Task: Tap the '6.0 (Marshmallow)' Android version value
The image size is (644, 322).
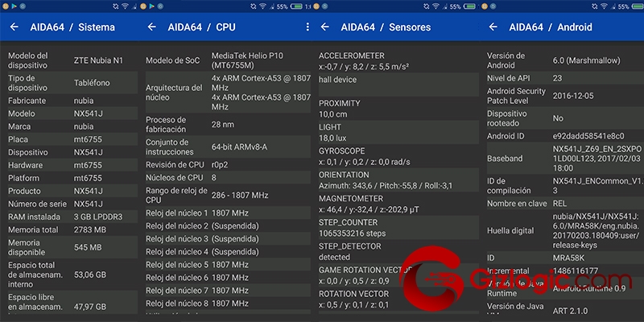Action: click(x=587, y=60)
